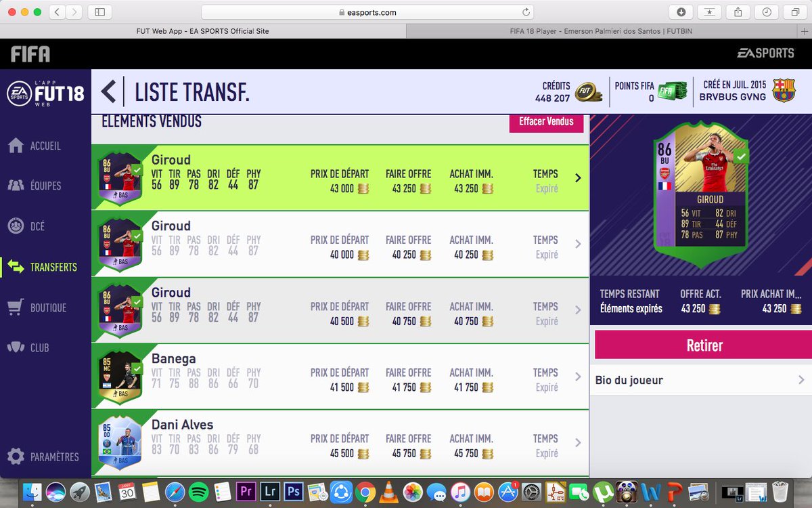Screen dimensions: 812x508
Task: Expand the Banega row chevron
Action: [x=578, y=376]
